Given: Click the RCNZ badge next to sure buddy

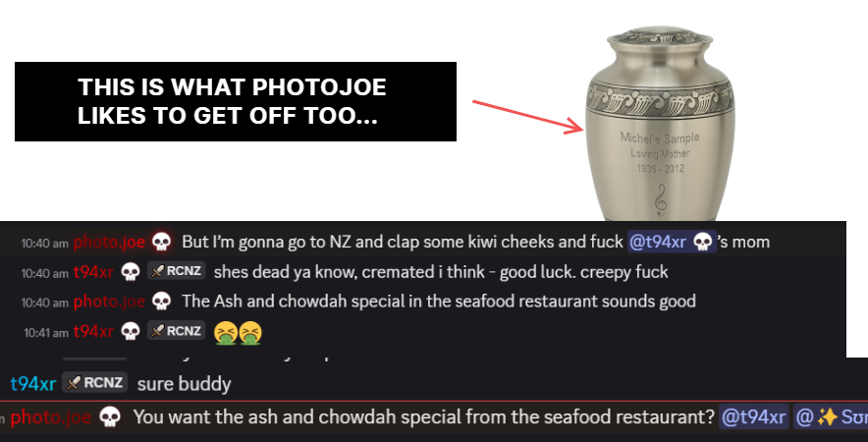Looking at the screenshot, I should pyautogui.click(x=94, y=383).
